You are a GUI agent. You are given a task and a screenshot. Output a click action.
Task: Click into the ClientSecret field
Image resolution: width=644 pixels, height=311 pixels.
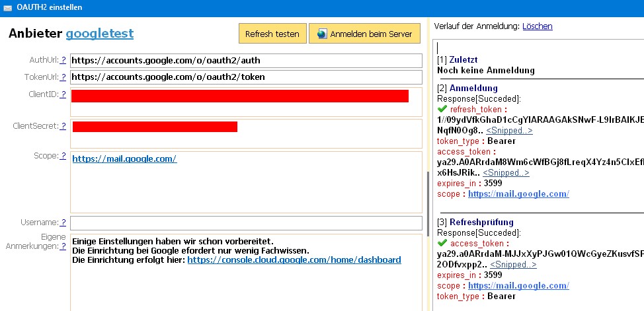pos(246,133)
